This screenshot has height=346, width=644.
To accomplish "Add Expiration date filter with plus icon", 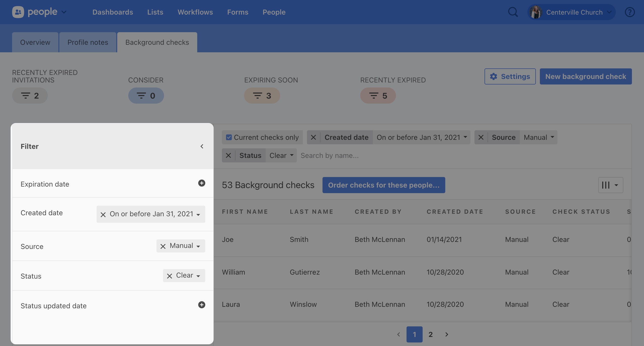I will pos(202,183).
